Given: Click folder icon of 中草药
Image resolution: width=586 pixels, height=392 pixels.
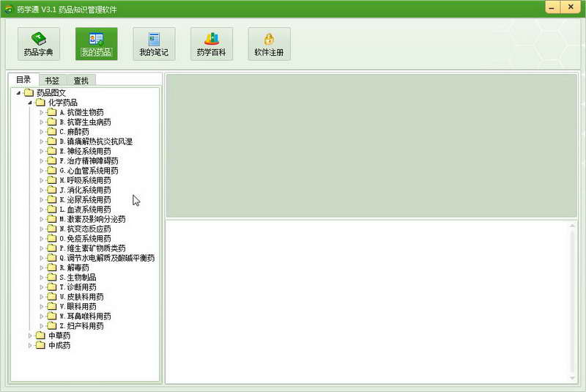Looking at the screenshot, I should click(x=40, y=336).
